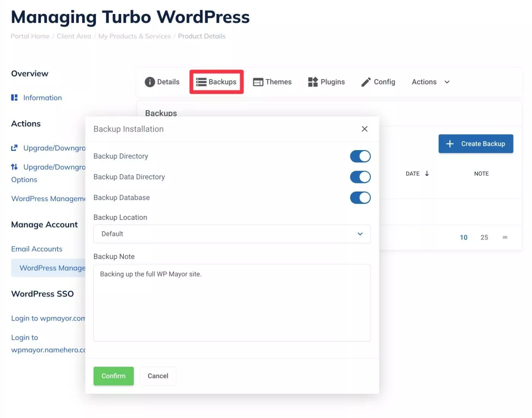Switch to the Details tab
This screenshot has width=532, height=418.
(x=162, y=82)
